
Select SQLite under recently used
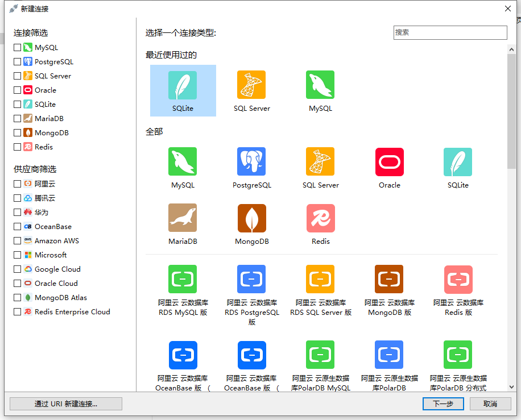(183, 90)
